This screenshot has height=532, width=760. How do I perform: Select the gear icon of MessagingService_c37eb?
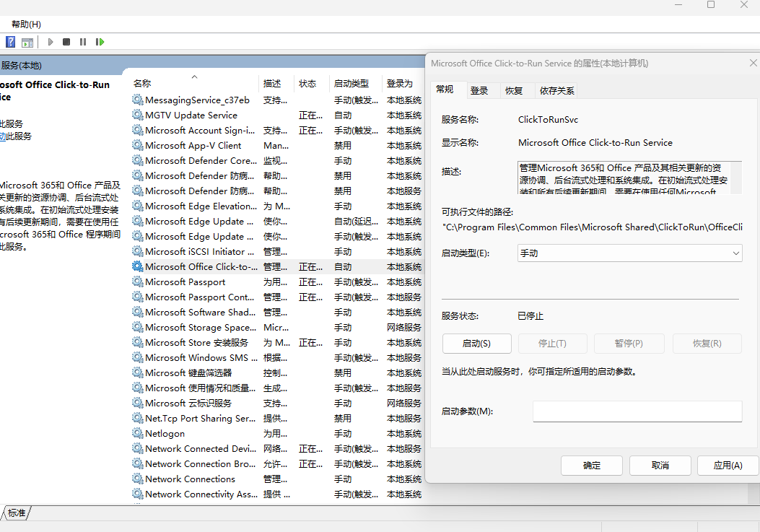click(138, 100)
